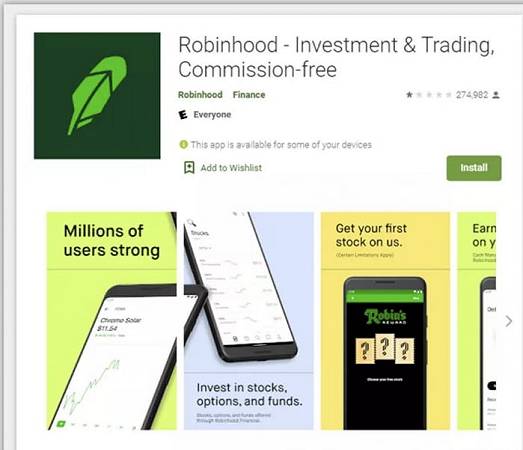Open the Robinhood developer link
Viewport: 523px width, 450px height.
(200, 95)
